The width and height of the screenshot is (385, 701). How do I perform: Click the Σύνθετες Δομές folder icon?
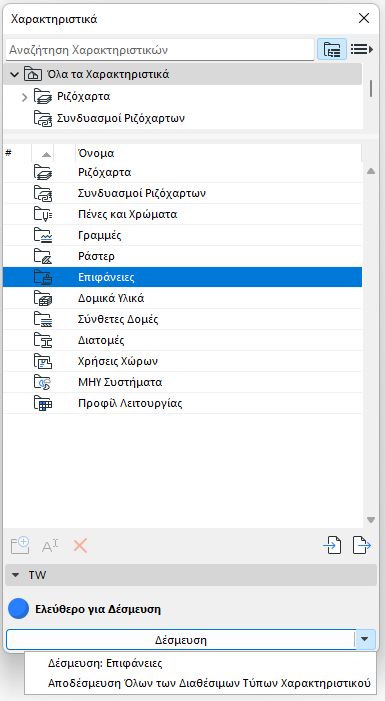pyautogui.click(x=43, y=319)
